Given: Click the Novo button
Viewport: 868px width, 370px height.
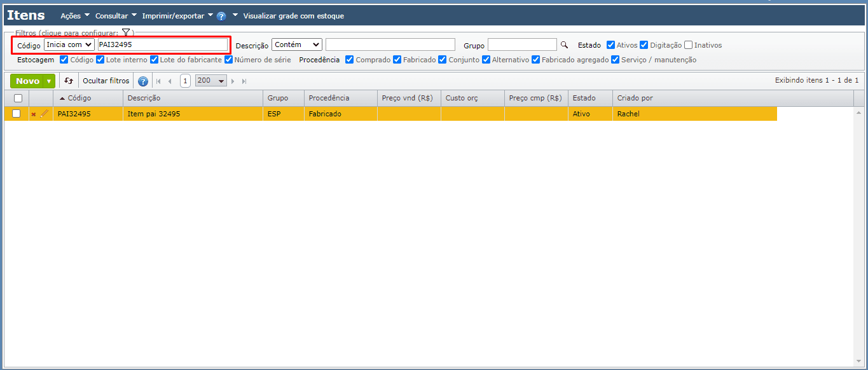Looking at the screenshot, I should (x=27, y=81).
